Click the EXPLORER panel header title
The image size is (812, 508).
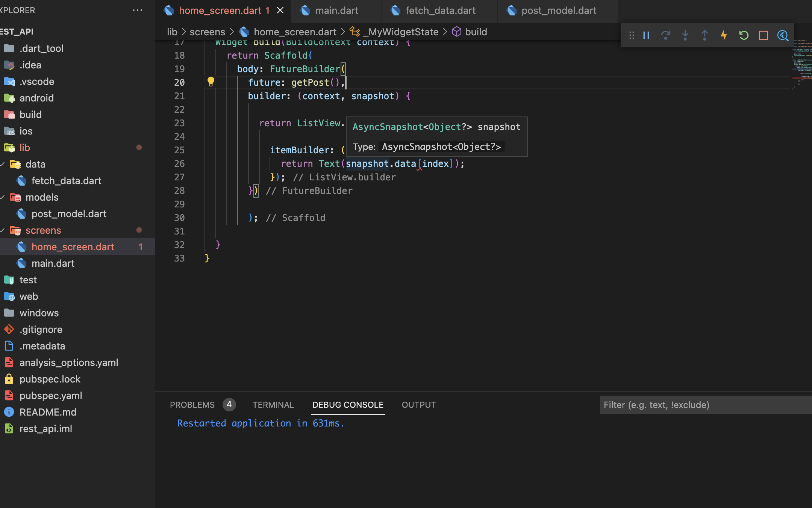click(x=17, y=10)
